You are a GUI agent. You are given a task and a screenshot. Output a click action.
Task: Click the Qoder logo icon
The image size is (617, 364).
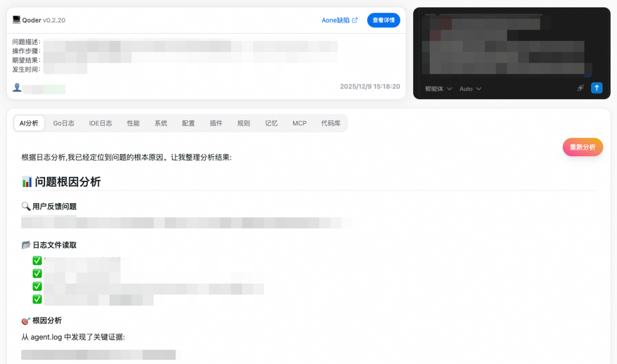point(17,20)
